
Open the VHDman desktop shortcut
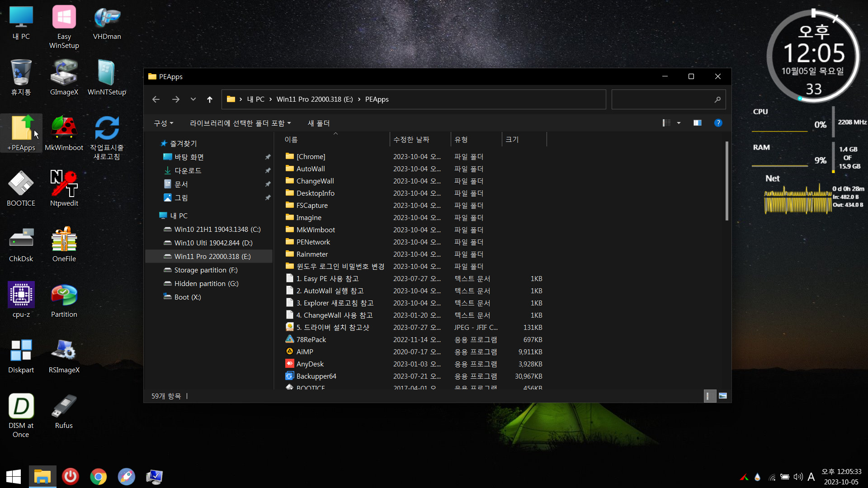[107, 23]
